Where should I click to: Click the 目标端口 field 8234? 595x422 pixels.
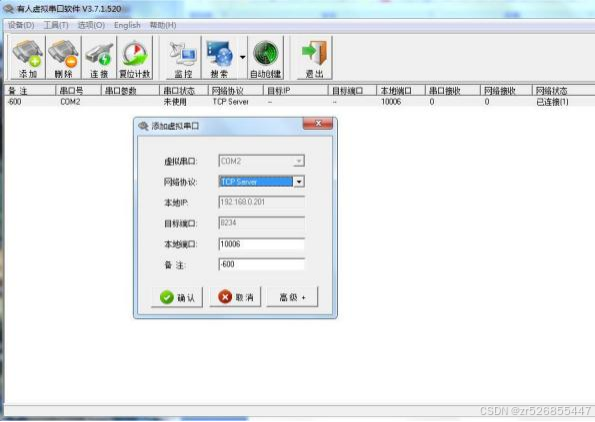pyautogui.click(x=261, y=223)
